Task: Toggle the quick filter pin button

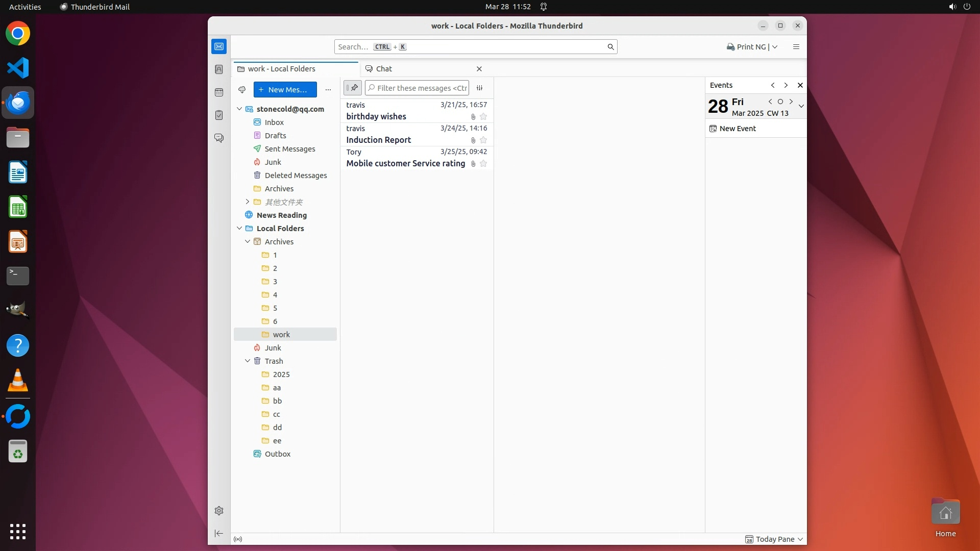Action: click(x=352, y=88)
